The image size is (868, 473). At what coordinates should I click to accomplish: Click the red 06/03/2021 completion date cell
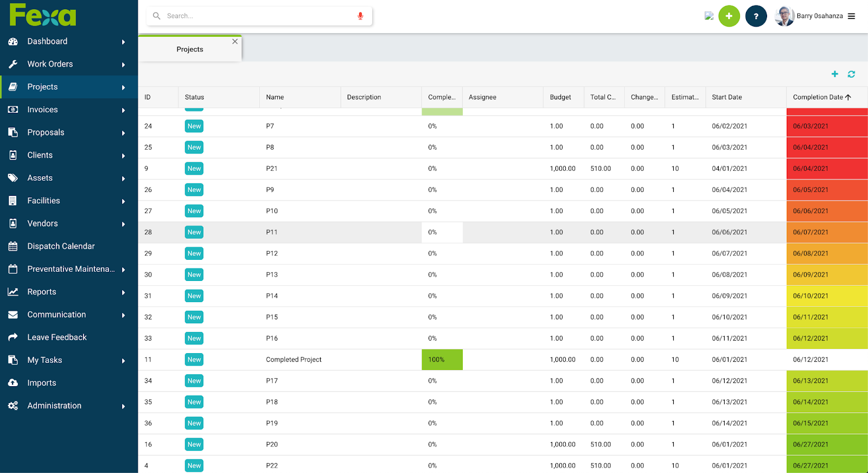pyautogui.click(x=827, y=126)
